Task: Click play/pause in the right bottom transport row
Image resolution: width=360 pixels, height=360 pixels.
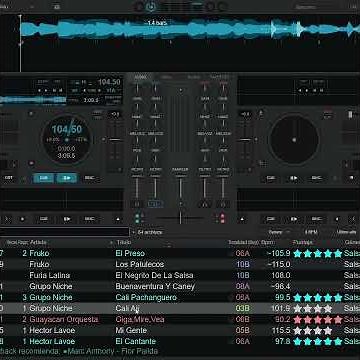Action: click(294, 219)
